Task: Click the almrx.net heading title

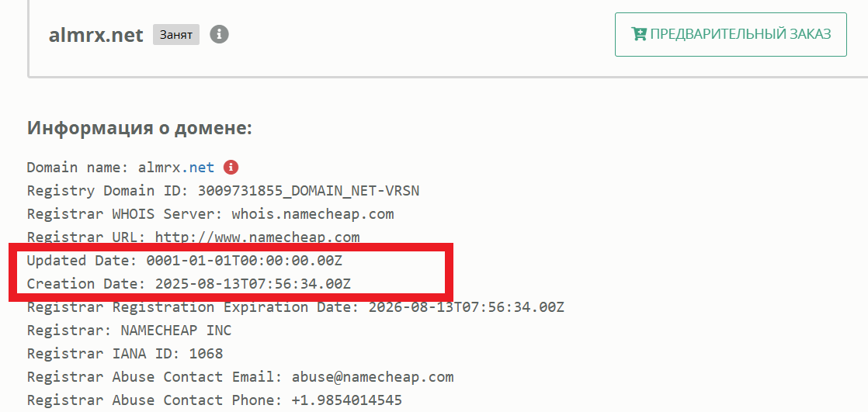Action: (97, 35)
